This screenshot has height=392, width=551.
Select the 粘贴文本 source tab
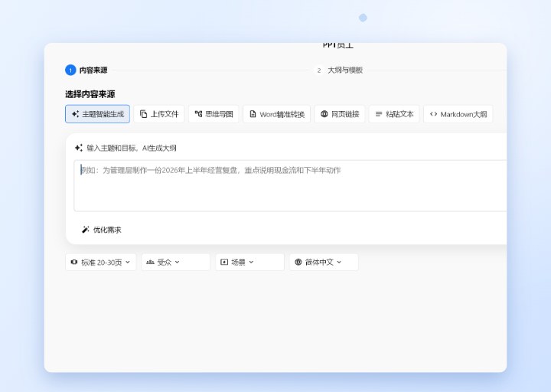pos(394,114)
